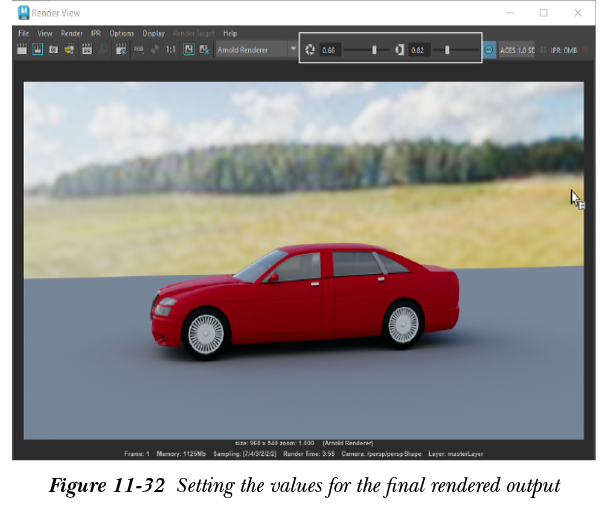Viewport: 609px width, 507px height.
Task: Click the Gamma icon
Action: tap(400, 49)
